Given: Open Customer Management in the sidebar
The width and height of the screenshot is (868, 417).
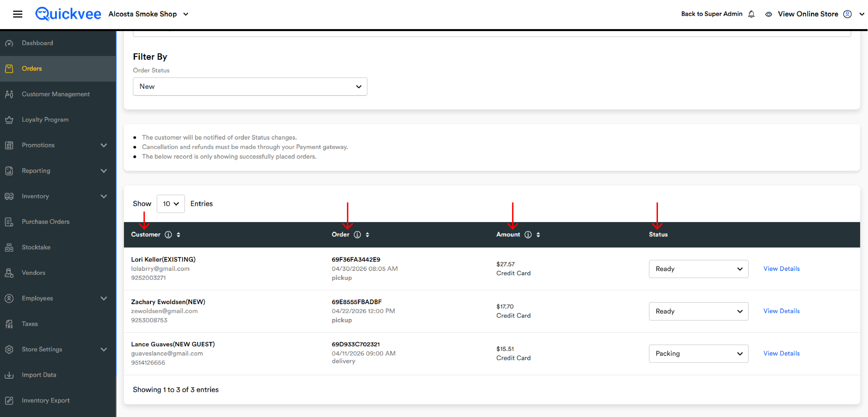Looking at the screenshot, I should tap(58, 94).
